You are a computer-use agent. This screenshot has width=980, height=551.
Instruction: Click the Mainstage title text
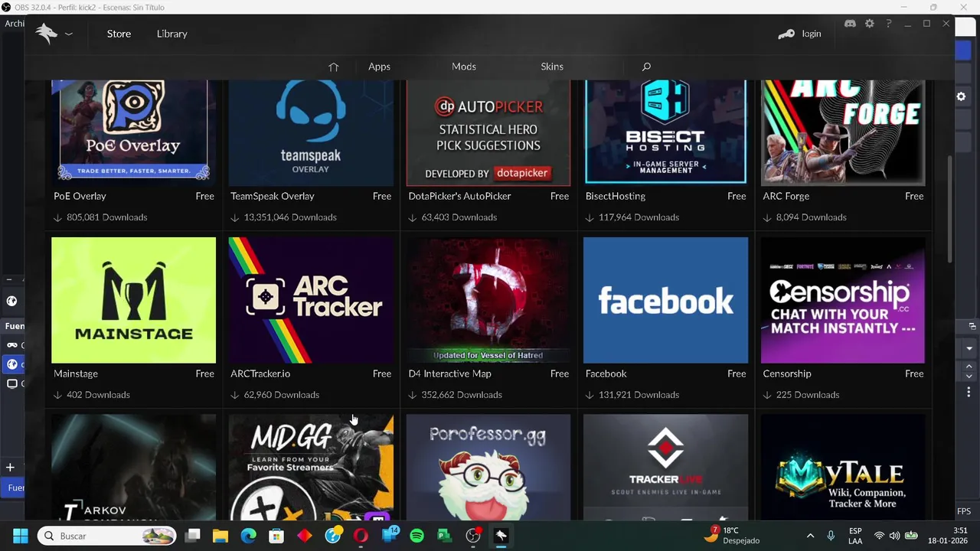point(76,373)
